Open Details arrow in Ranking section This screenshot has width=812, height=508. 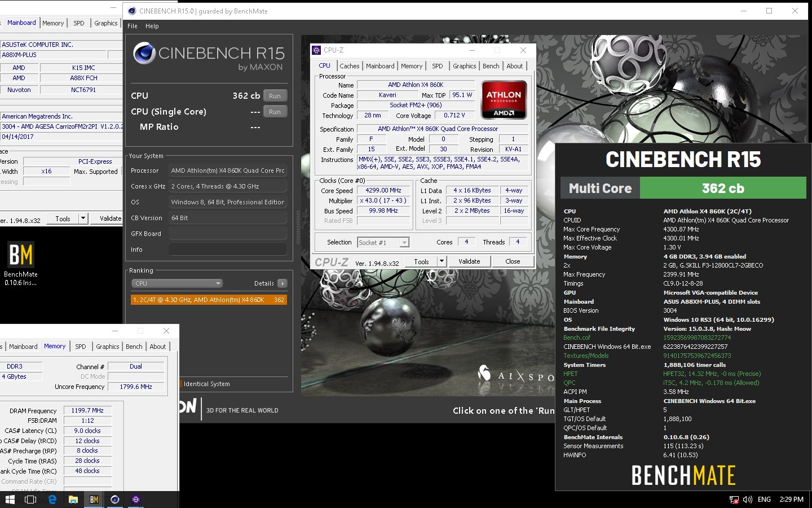click(283, 283)
